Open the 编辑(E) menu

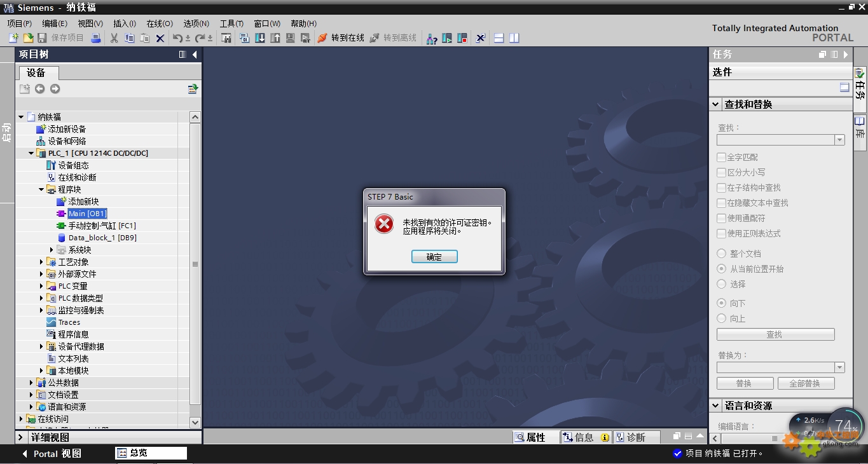click(55, 24)
